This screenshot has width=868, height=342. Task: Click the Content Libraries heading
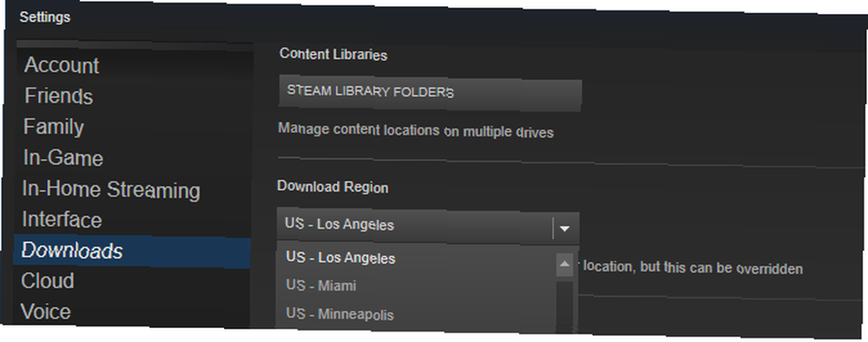333,55
